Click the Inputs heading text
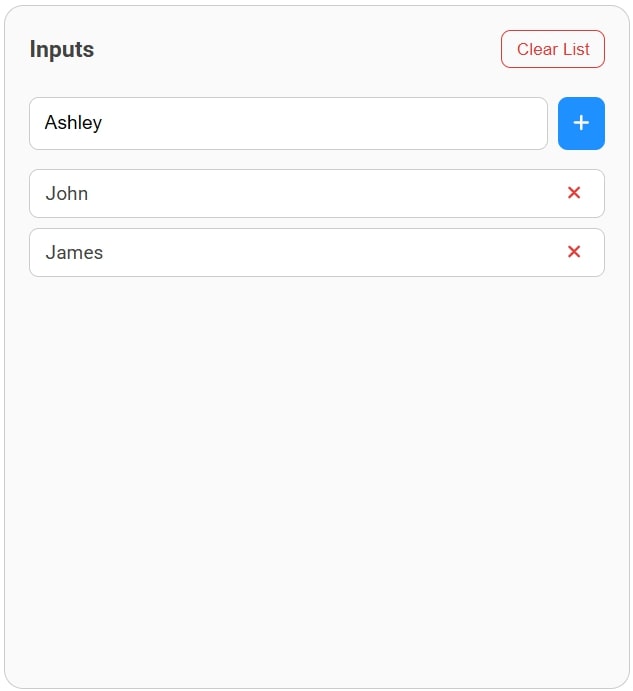633x691 pixels. pyautogui.click(x=62, y=49)
